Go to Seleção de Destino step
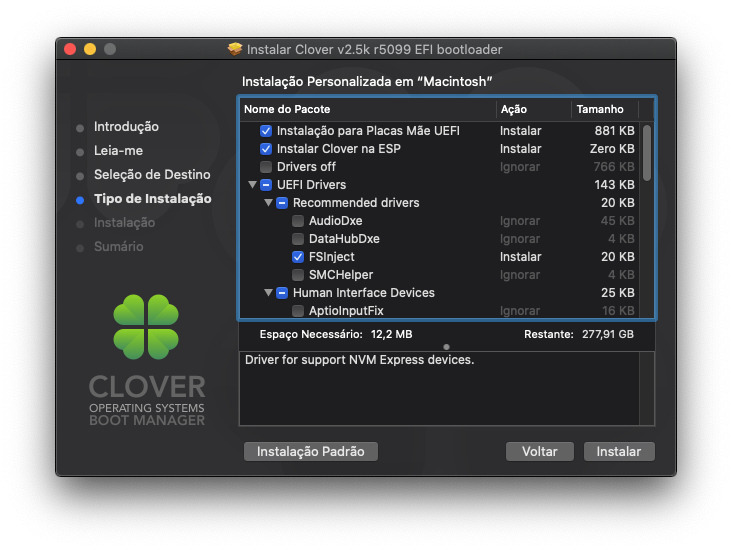The width and height of the screenshot is (732, 550). pyautogui.click(x=152, y=175)
